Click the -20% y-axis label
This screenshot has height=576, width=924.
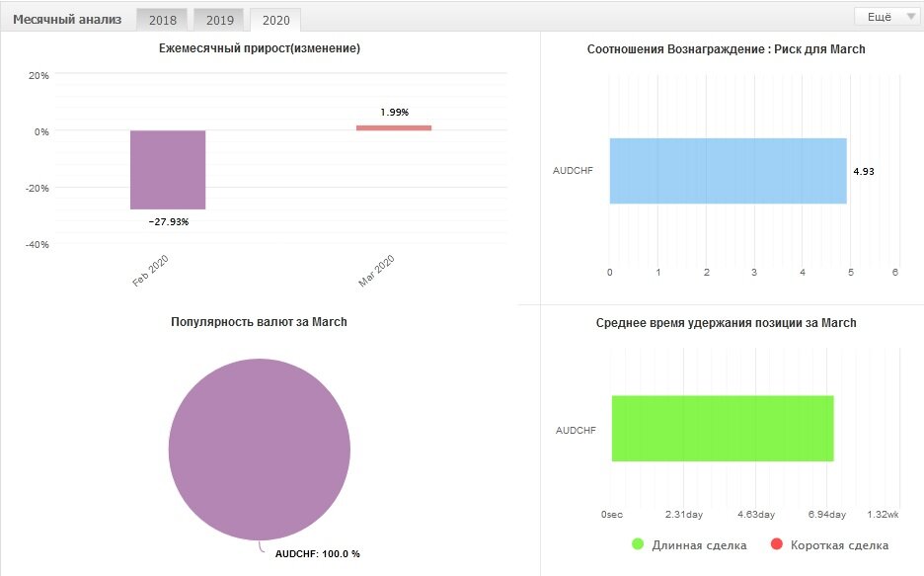(x=38, y=188)
